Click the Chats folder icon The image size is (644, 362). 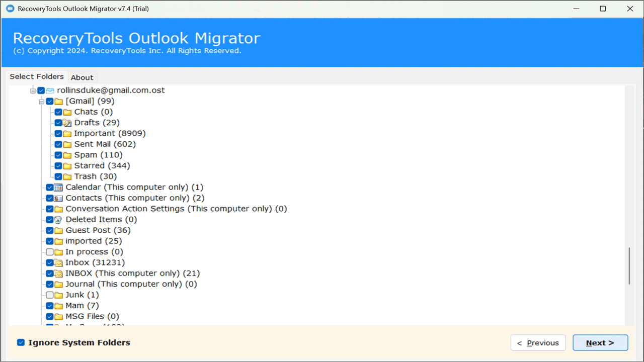pos(67,112)
